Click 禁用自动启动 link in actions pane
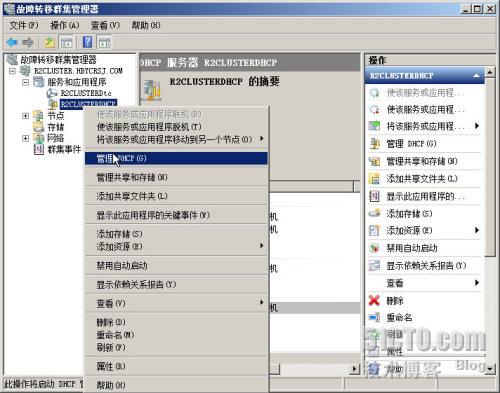Screen dimensions: 500x393 coord(412,248)
